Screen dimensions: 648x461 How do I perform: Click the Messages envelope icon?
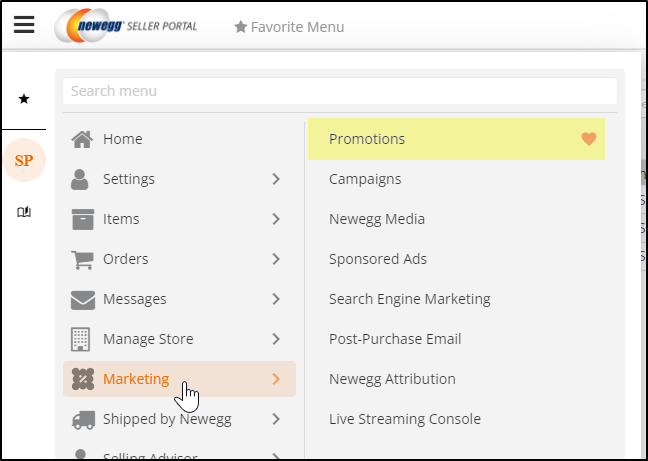[83, 299]
